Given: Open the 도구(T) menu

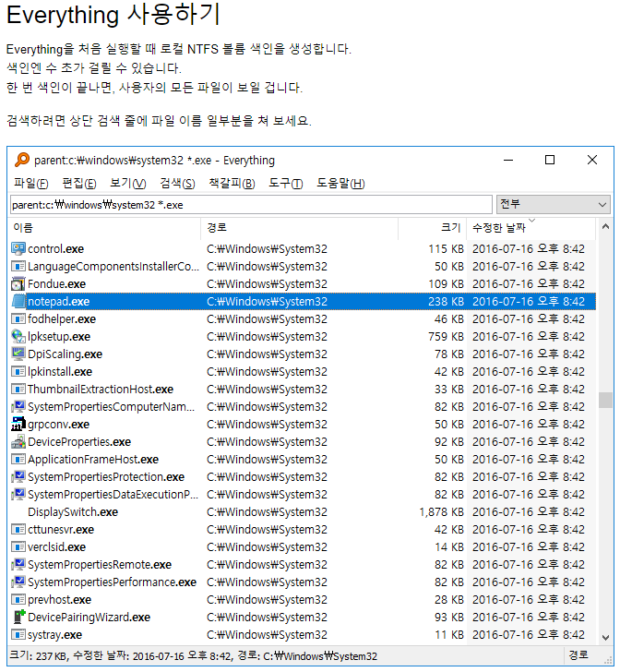Looking at the screenshot, I should tap(286, 184).
